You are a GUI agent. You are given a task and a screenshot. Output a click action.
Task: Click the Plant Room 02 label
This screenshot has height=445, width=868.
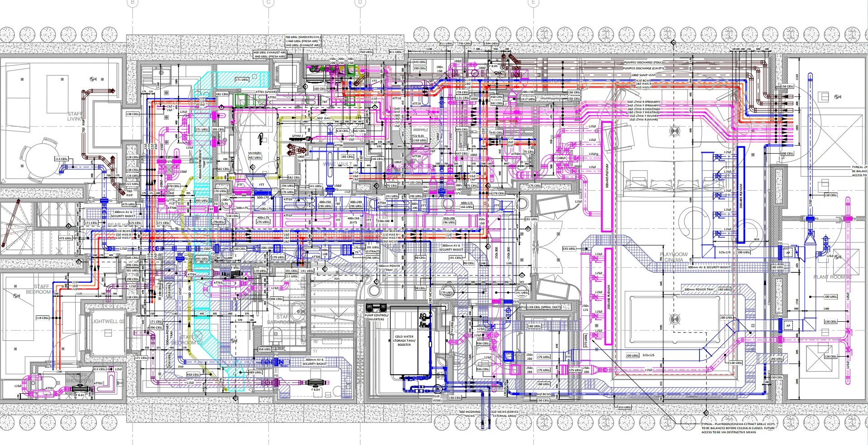832,277
